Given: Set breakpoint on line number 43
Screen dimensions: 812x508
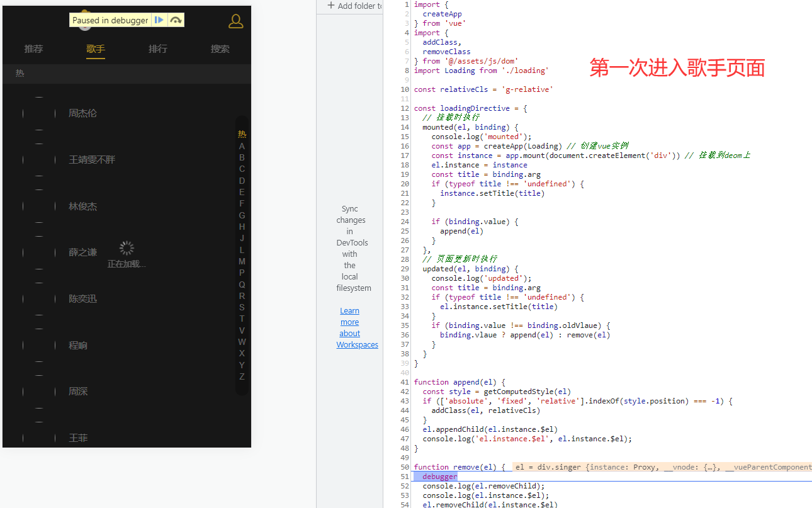Looking at the screenshot, I should click(x=405, y=401).
